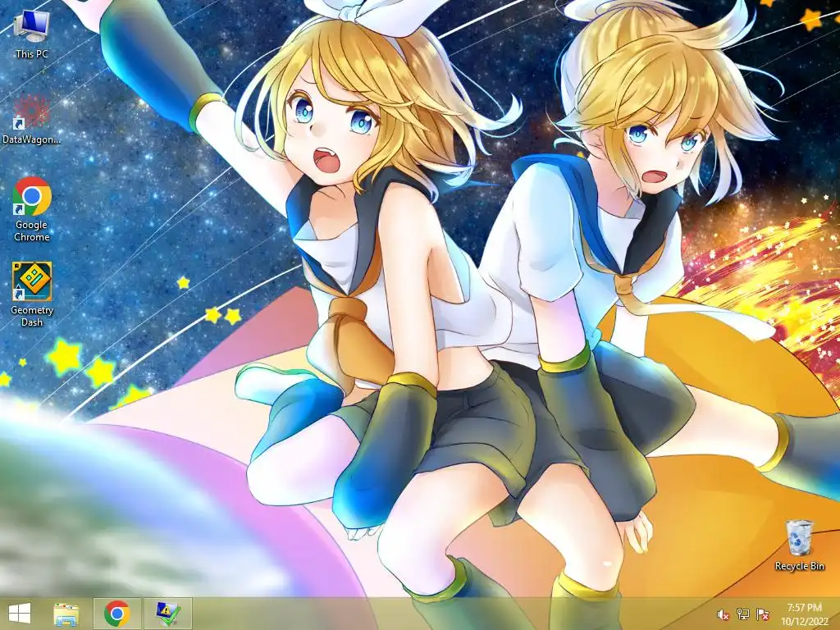Viewport: 840px width, 630px height.
Task: Open File Explorer from the taskbar
Action: pyautogui.click(x=66, y=614)
